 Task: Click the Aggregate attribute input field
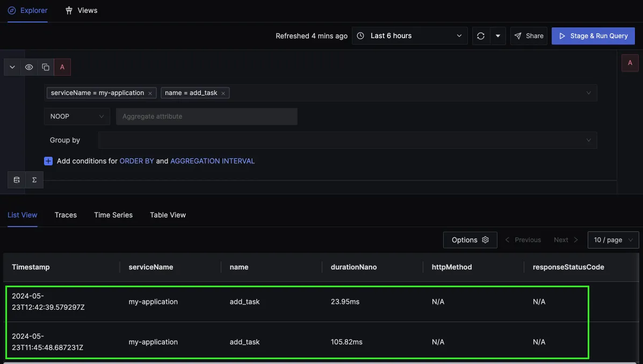pyautogui.click(x=207, y=117)
